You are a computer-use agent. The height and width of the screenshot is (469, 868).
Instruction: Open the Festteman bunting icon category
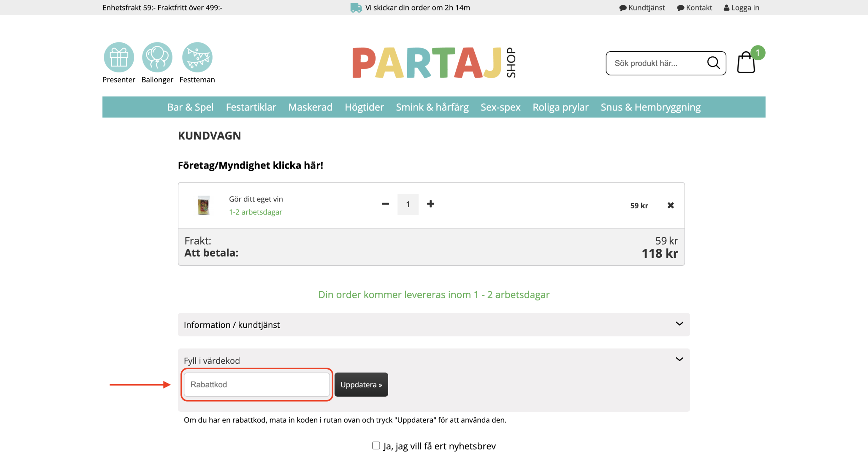click(x=197, y=57)
